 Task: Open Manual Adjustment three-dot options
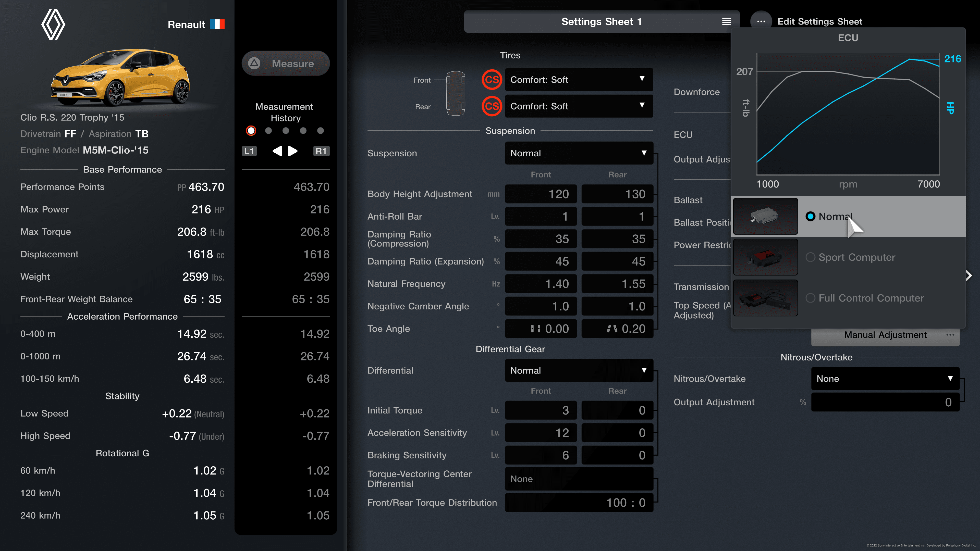[x=950, y=335]
